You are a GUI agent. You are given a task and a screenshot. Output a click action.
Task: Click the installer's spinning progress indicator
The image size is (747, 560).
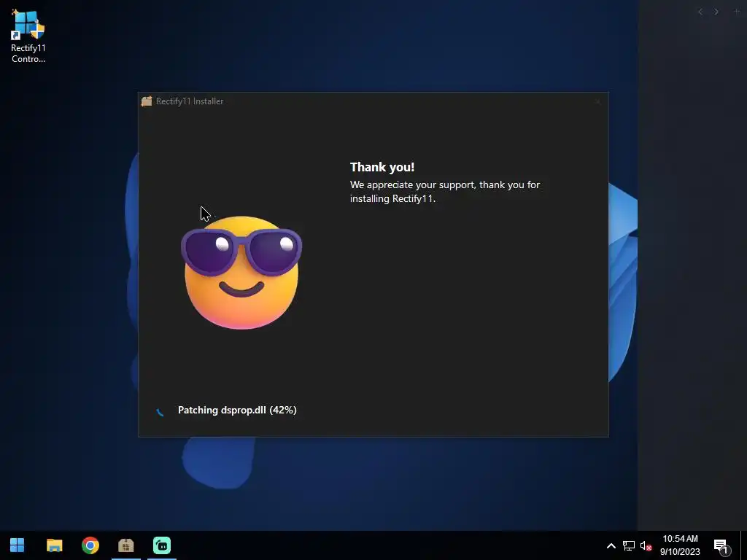tap(160, 412)
